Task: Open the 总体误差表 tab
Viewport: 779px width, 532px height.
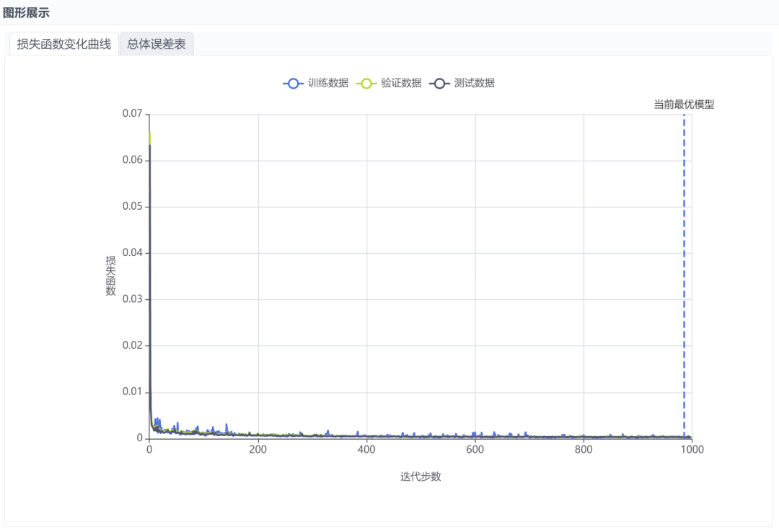Action: [157, 44]
